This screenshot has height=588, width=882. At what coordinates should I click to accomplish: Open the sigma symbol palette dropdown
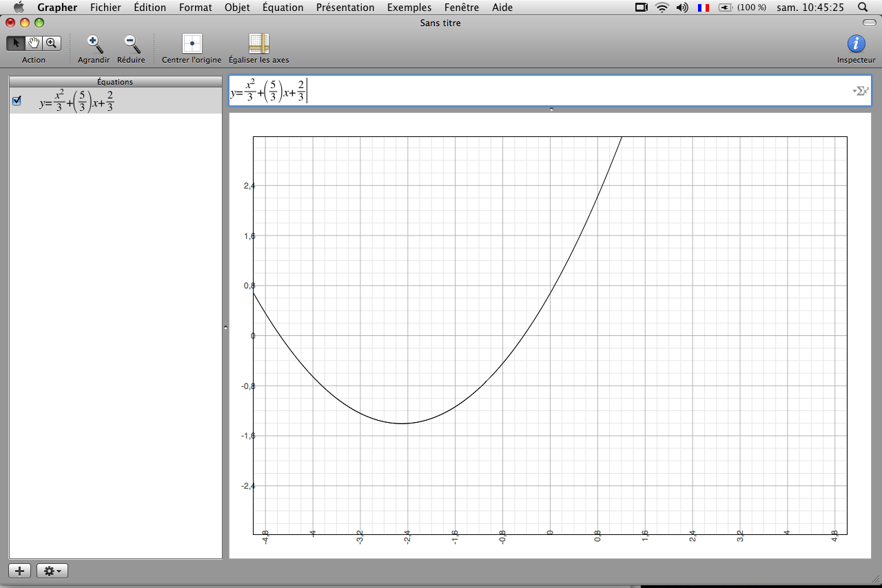click(x=860, y=91)
